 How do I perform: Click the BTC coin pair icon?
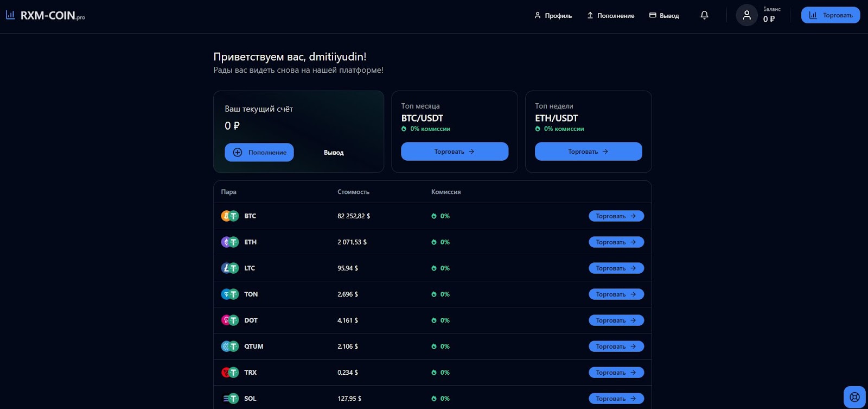coord(229,216)
